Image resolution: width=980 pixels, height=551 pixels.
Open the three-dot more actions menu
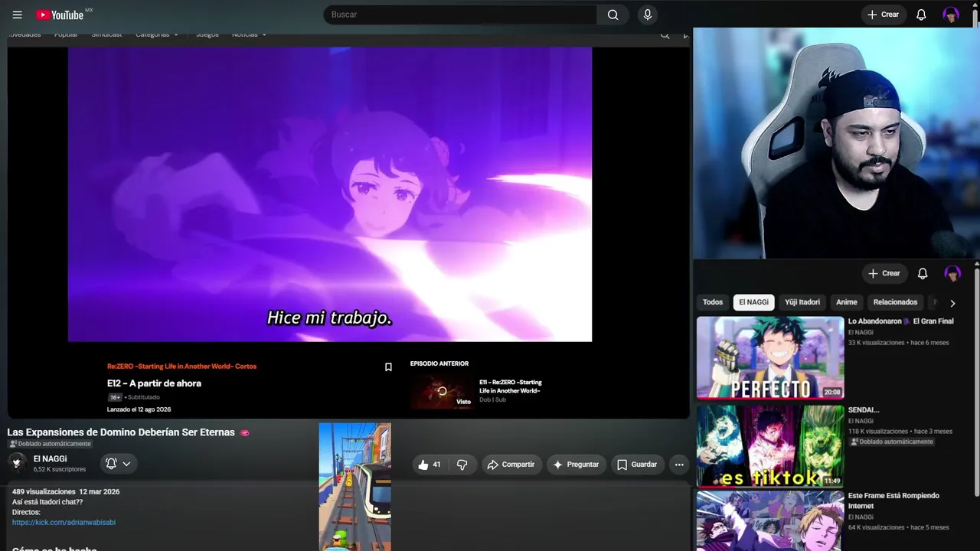(679, 465)
